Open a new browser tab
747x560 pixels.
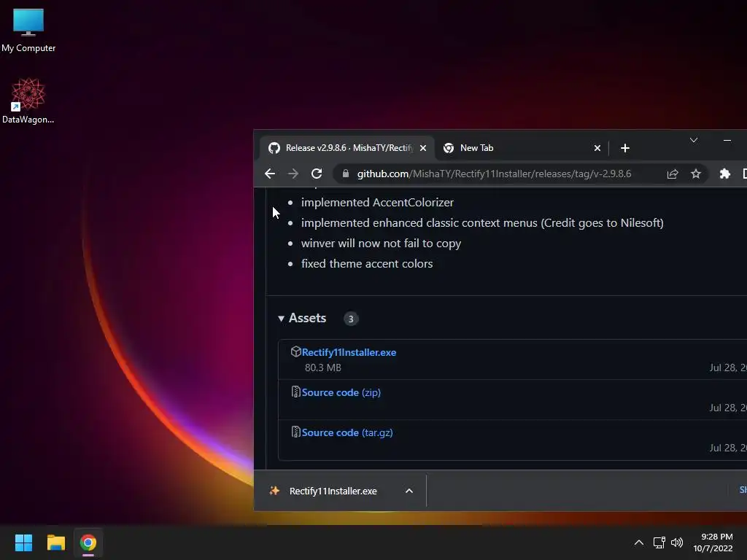tap(625, 148)
